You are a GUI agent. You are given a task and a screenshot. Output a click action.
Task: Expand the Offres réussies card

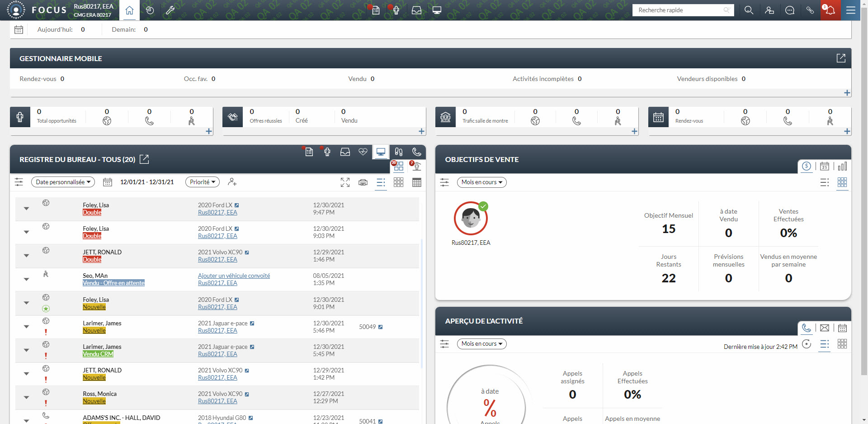(421, 131)
